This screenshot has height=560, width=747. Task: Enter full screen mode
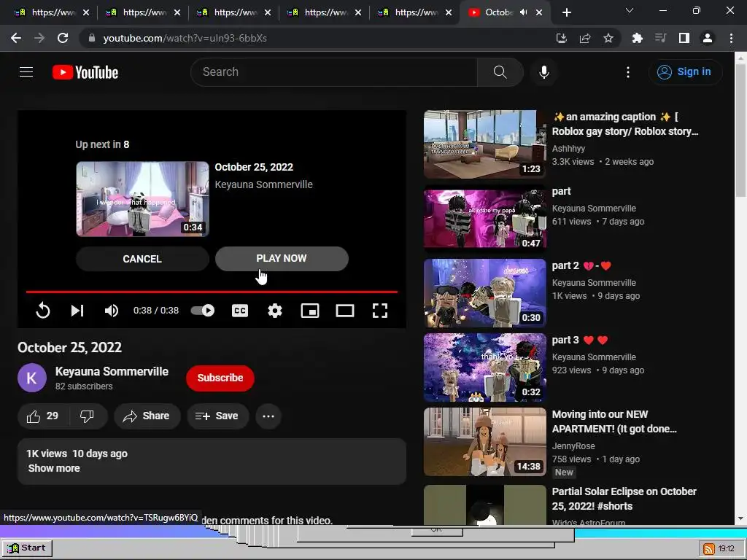tap(379, 311)
